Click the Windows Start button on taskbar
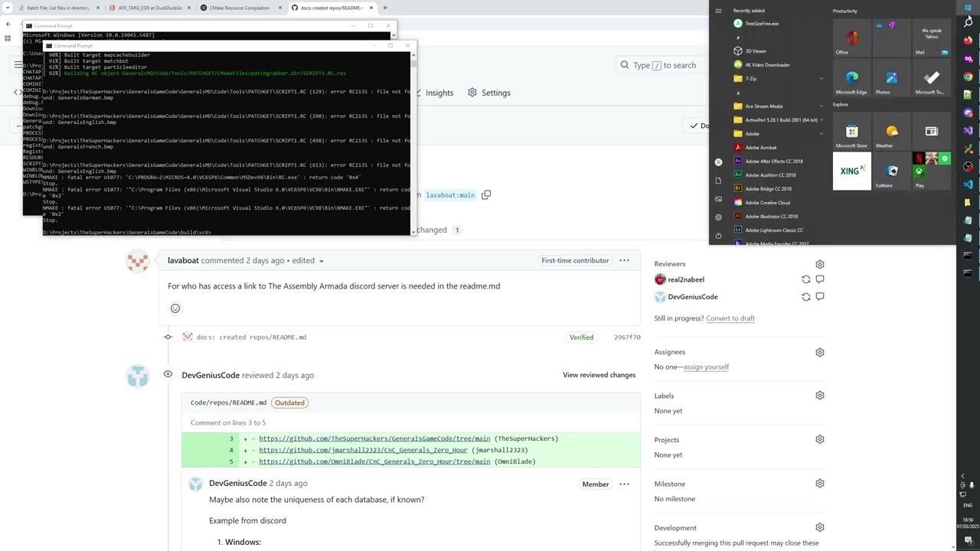 tap(968, 7)
